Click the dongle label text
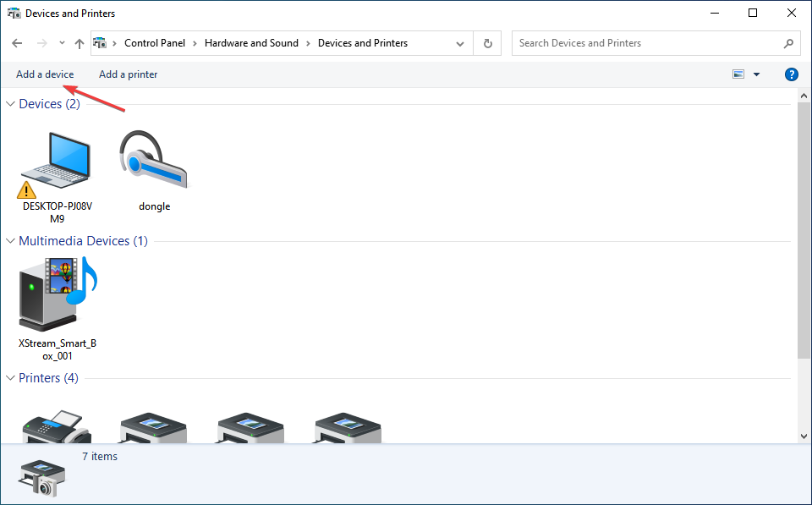The width and height of the screenshot is (812, 505). (154, 206)
